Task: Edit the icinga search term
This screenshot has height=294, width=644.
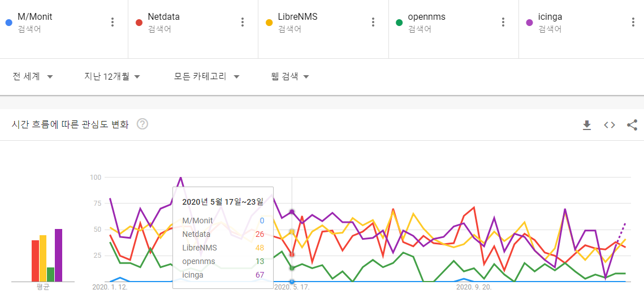Action: 550,18
